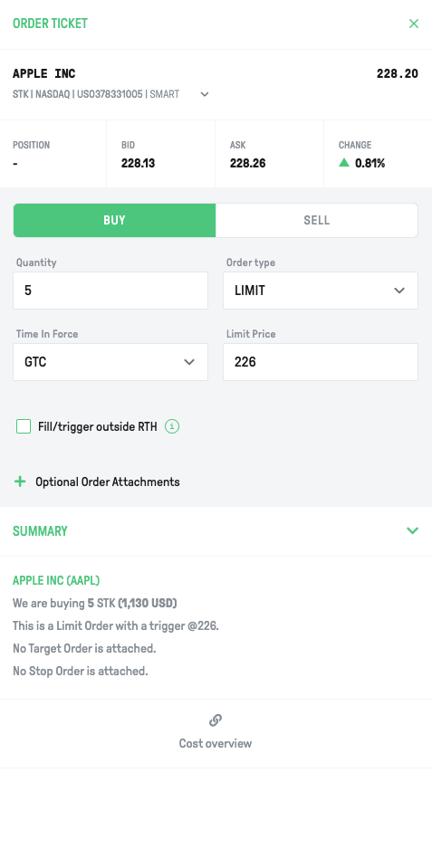Open the Time In Force GTC dropdown
The height and width of the screenshot is (868, 432).
(x=110, y=362)
